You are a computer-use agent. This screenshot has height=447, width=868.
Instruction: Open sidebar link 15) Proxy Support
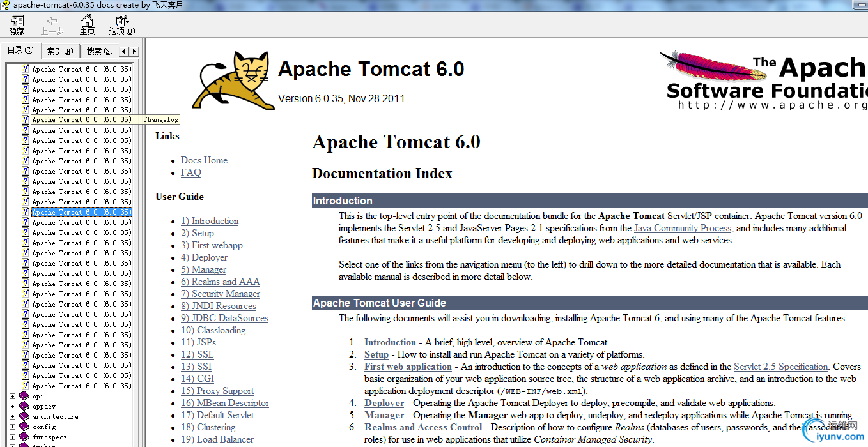pos(217,391)
